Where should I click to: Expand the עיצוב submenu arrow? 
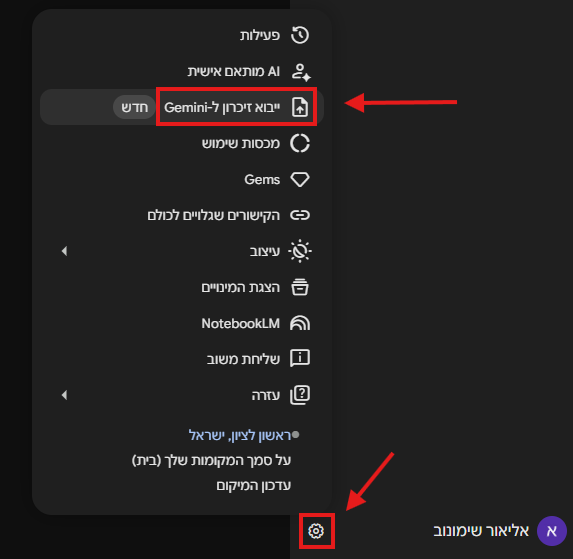65,251
